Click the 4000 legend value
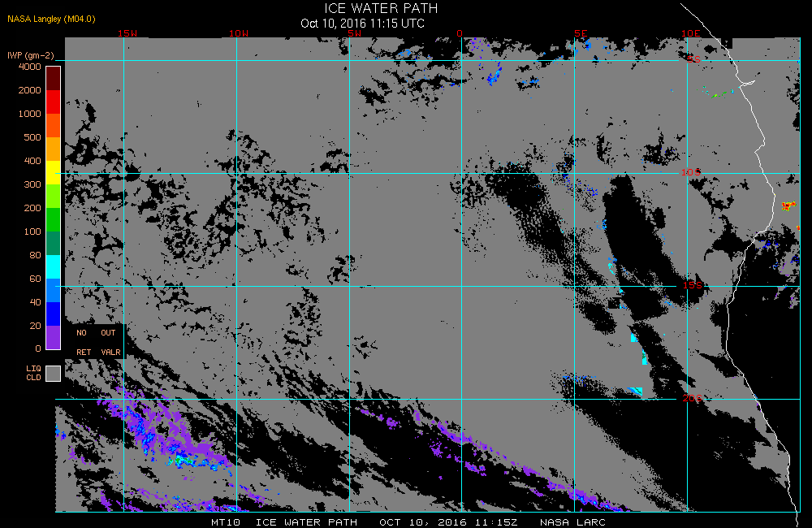812x528 pixels. click(x=29, y=67)
